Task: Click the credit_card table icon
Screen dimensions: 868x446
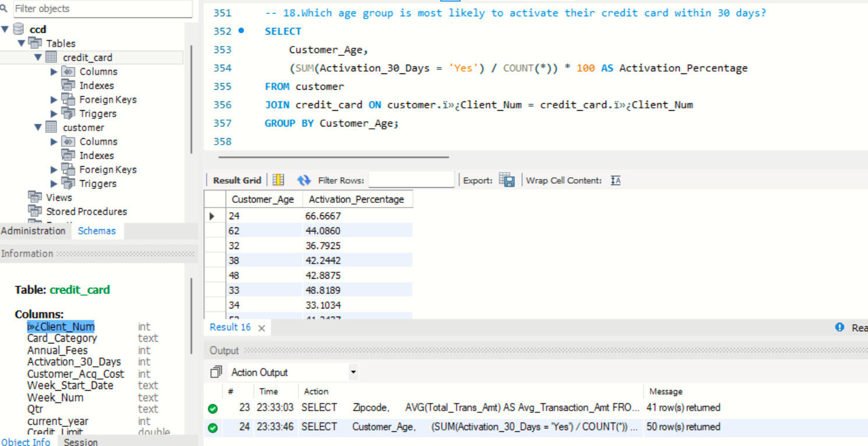Action: point(51,57)
